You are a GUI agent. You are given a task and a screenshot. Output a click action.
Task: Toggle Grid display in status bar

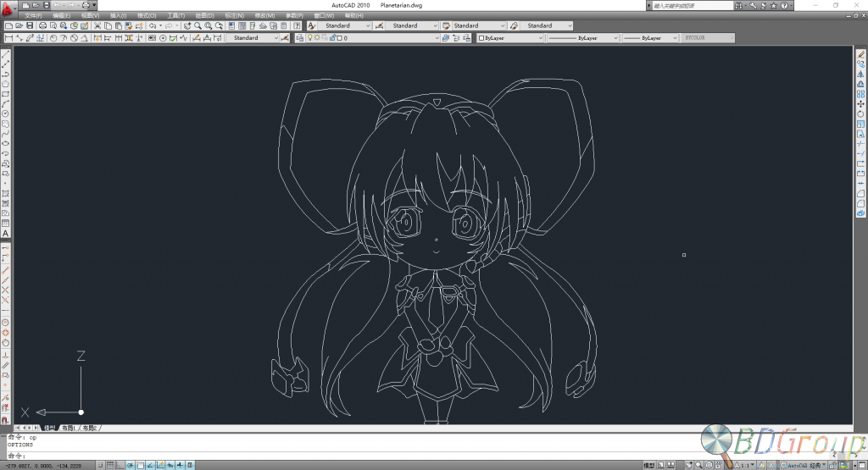[110, 465]
